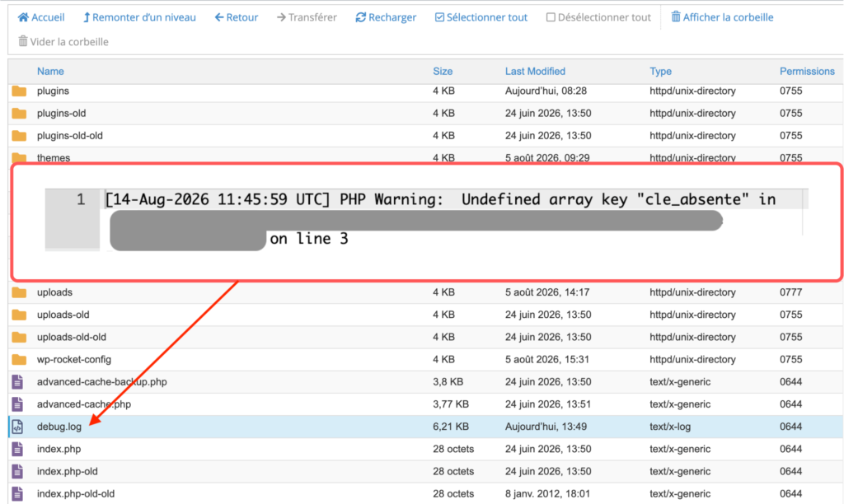The width and height of the screenshot is (844, 504).
Task: Click the Transférer forward button
Action: (x=307, y=17)
